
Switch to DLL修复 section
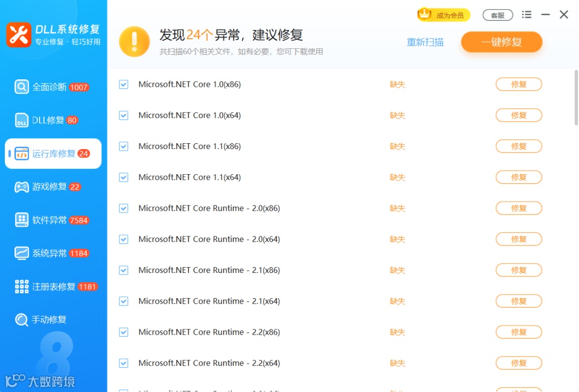point(53,120)
